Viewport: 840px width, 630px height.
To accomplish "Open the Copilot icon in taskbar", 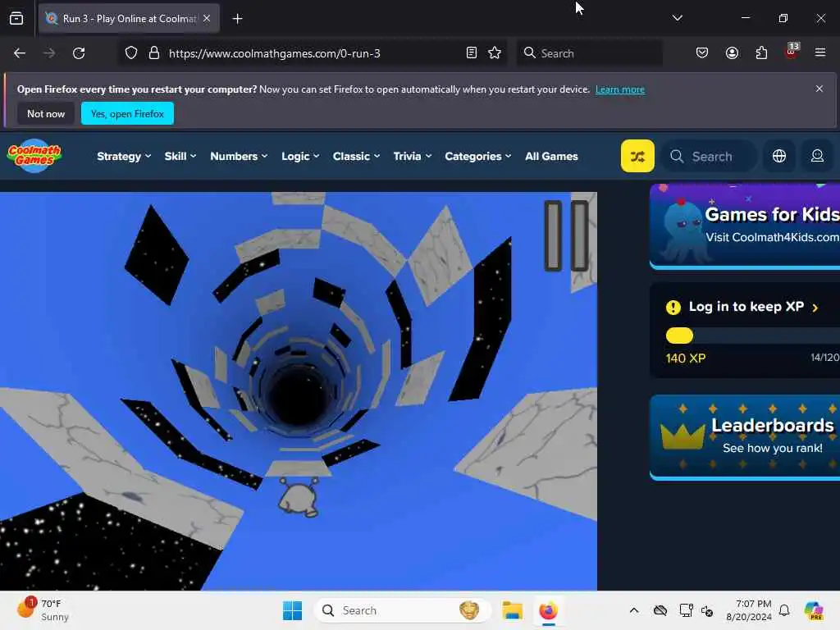I will point(813,610).
